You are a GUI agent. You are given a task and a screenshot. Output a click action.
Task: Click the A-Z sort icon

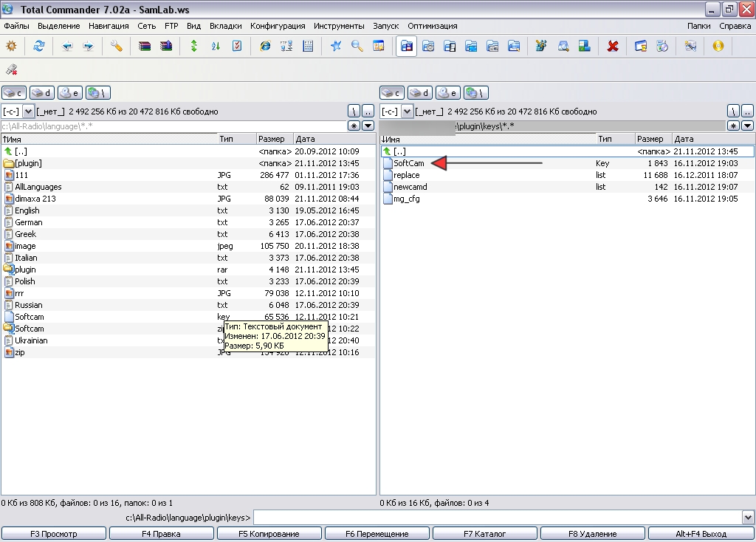(x=216, y=47)
